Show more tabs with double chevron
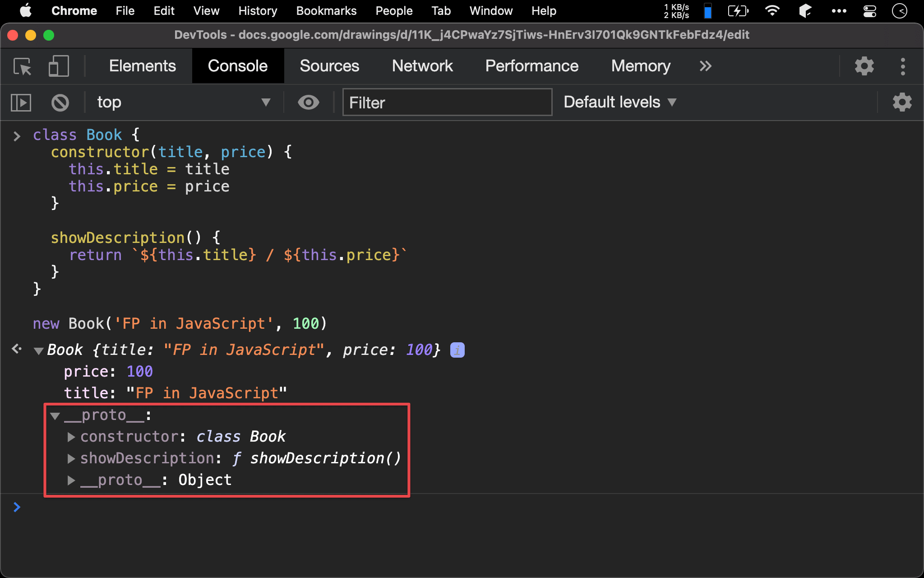The width and height of the screenshot is (924, 578). click(x=706, y=66)
